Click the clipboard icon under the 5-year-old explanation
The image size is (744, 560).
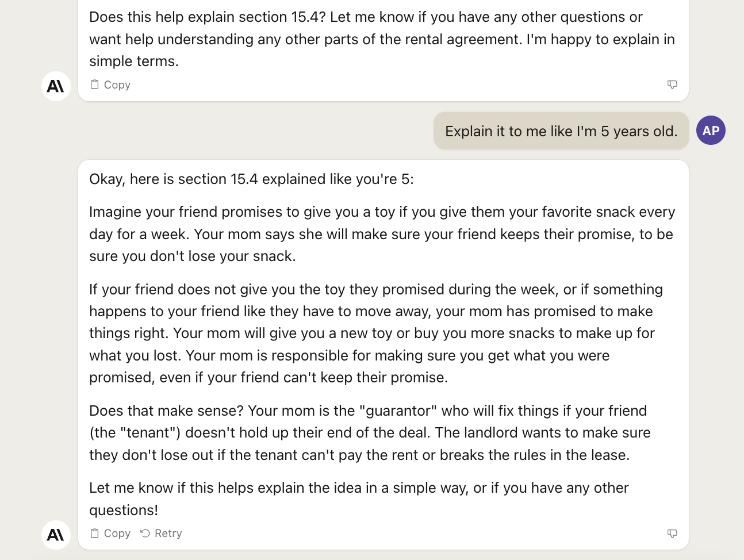click(x=95, y=534)
